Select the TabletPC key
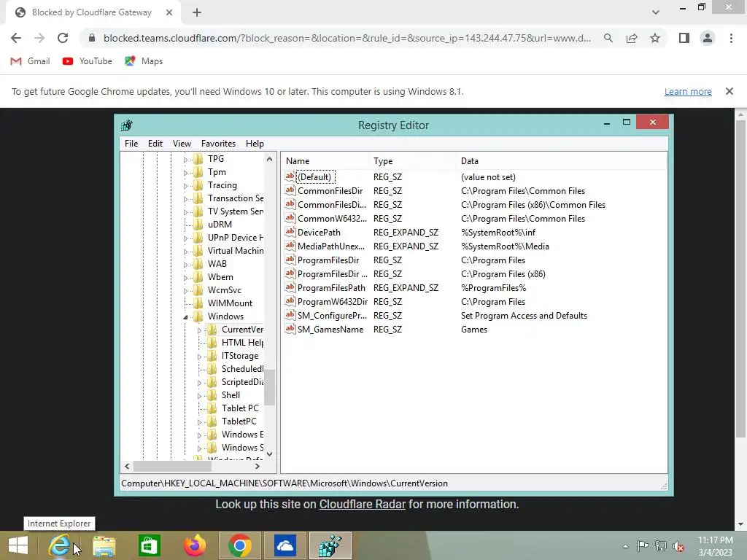The image size is (747, 560). click(239, 421)
